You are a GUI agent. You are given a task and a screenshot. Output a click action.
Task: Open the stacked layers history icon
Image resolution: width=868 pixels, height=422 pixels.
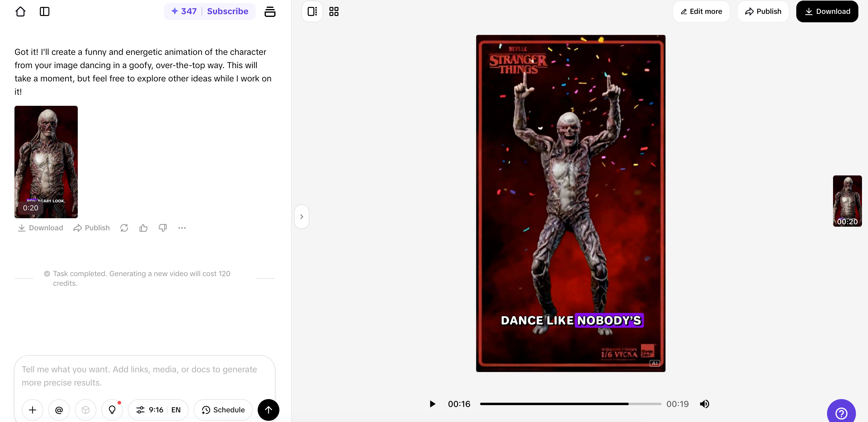[270, 11]
